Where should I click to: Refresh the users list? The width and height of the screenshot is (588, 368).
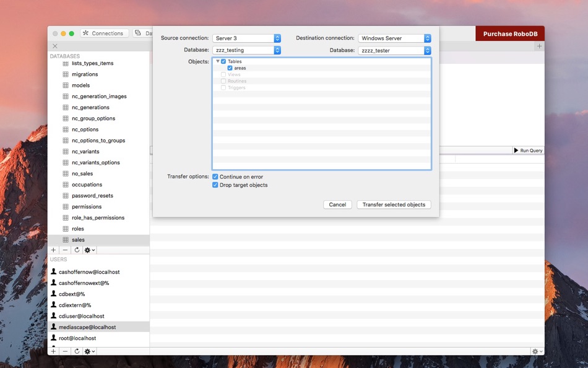tap(77, 351)
